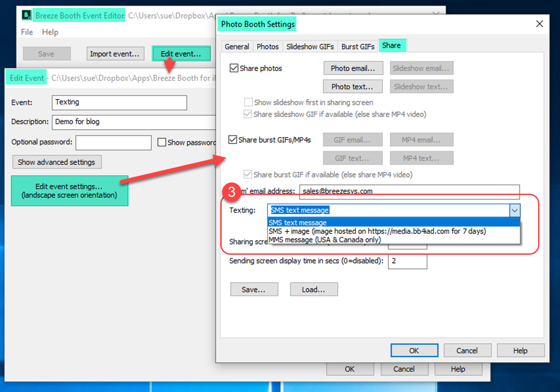560x392 pixels.
Task: Click the Import event... button
Action: pos(114,54)
